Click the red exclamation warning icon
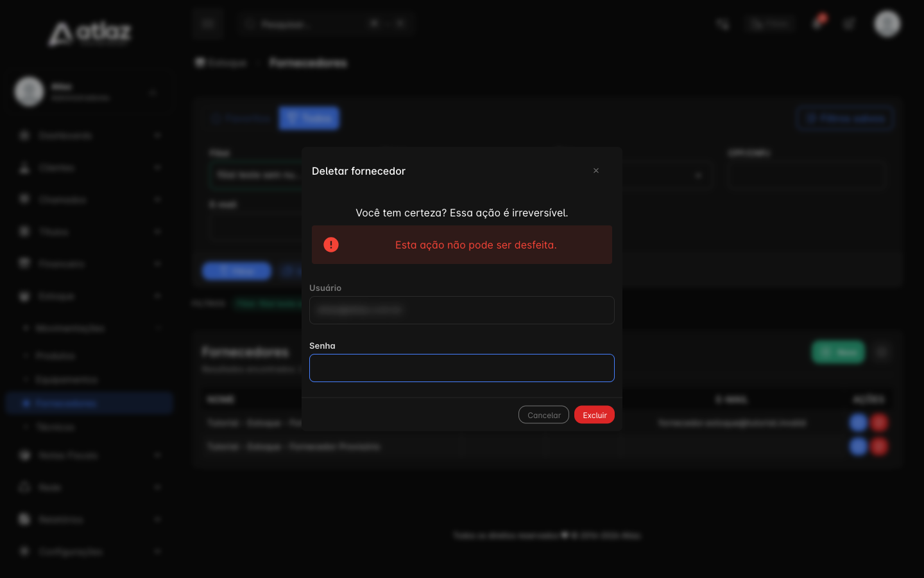The image size is (924, 578). coord(331,245)
